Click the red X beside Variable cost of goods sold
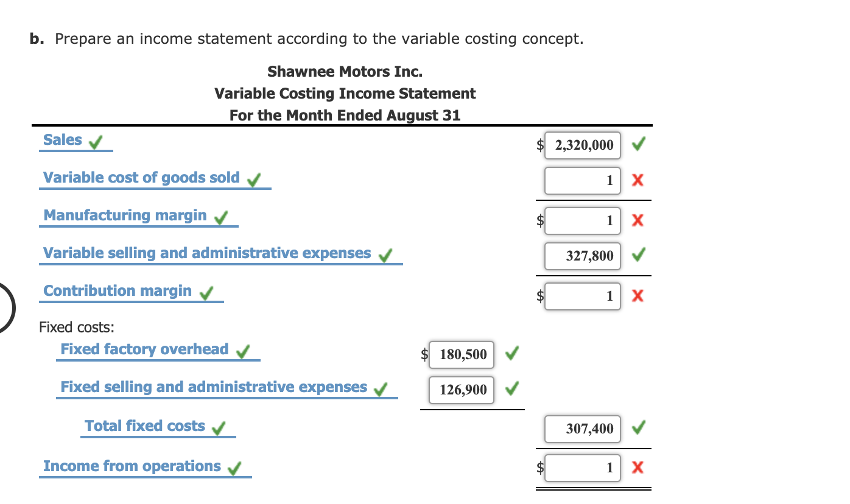This screenshot has height=504, width=850. pos(637,180)
